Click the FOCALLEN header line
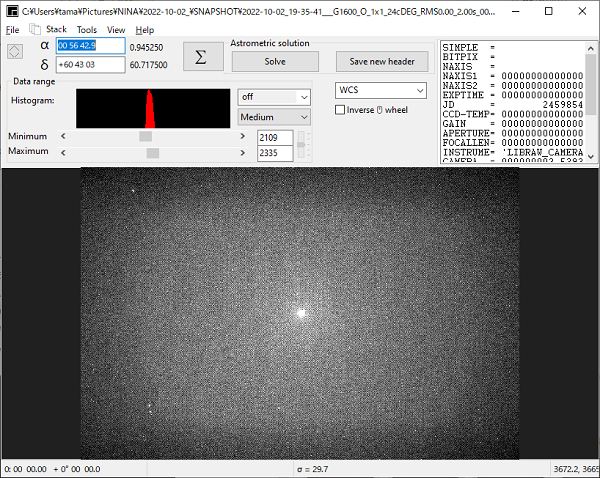This screenshot has height=478, width=600. [x=513, y=143]
